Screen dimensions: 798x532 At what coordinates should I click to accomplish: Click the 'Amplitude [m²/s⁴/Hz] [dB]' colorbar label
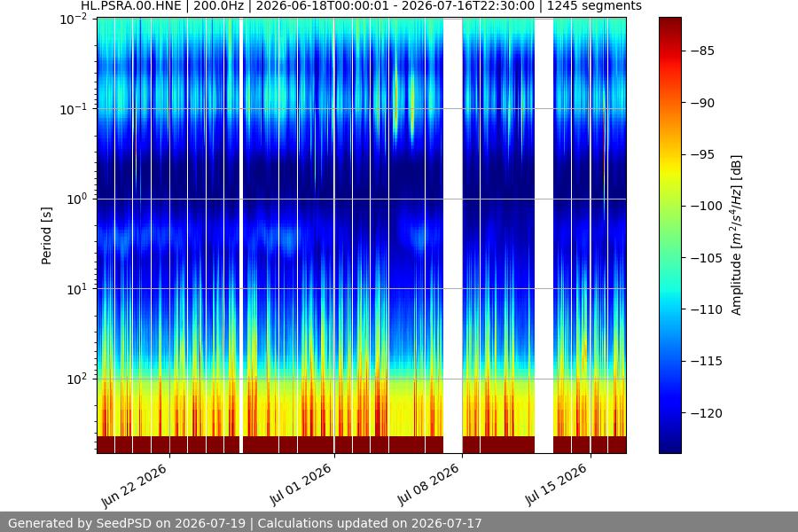[x=736, y=235]
